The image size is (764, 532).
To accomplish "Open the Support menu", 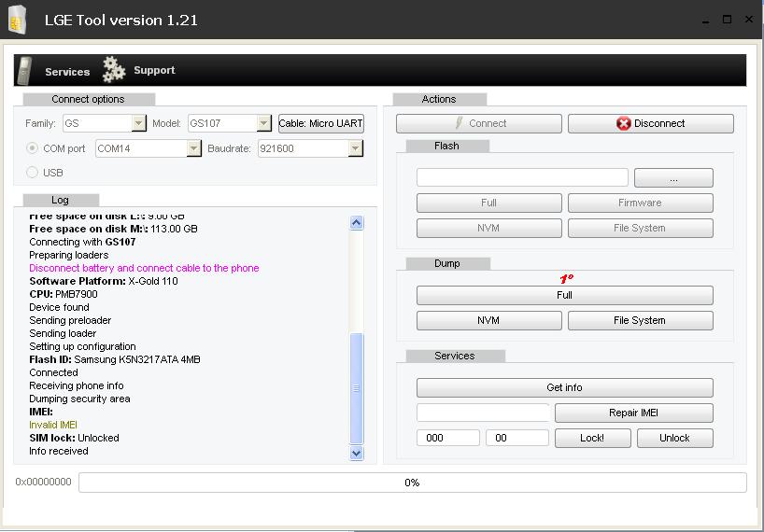I will [154, 70].
